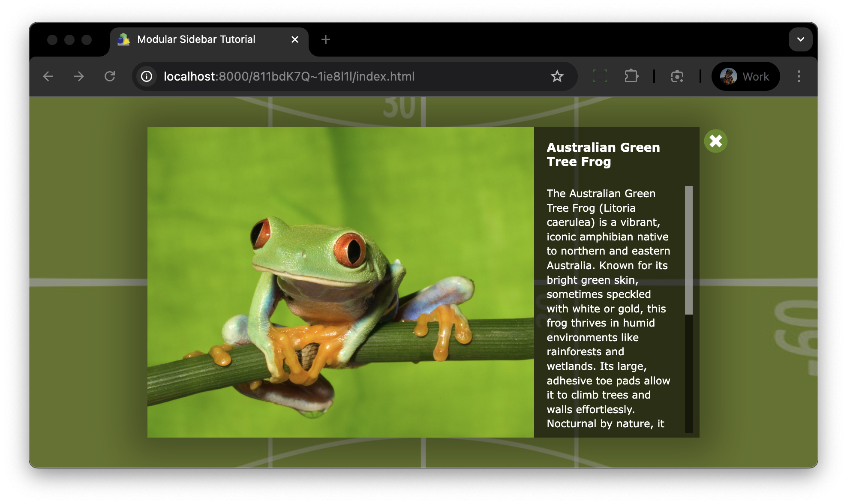Click the scrollbar track below the thumb
The width and height of the screenshot is (847, 504).
[x=688, y=373]
